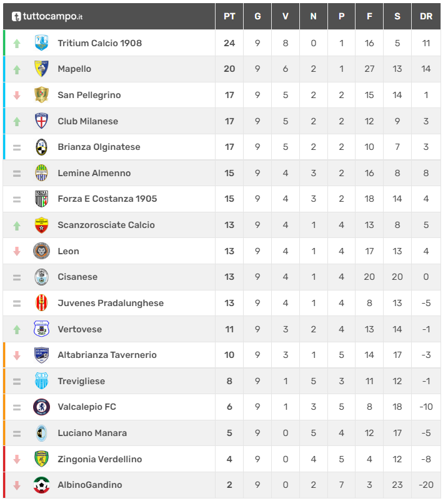Click the Tritium Calcio 1908 team crest

pyautogui.click(x=41, y=43)
